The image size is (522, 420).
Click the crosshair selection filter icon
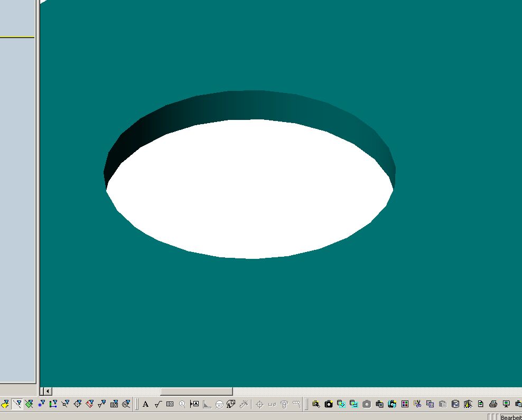pos(259,404)
